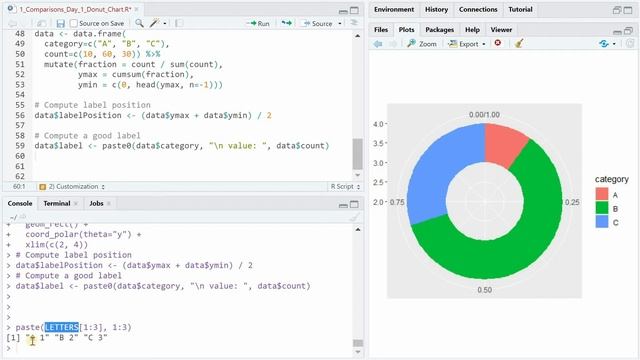The width and height of the screenshot is (640, 360).
Task: Re-run the previous code region
Action: pyautogui.click(x=287, y=23)
